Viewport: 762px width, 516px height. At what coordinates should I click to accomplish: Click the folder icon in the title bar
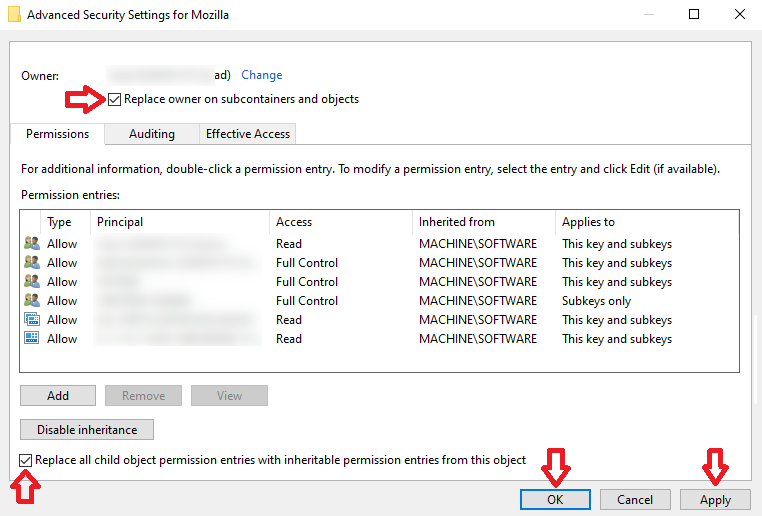(x=13, y=14)
